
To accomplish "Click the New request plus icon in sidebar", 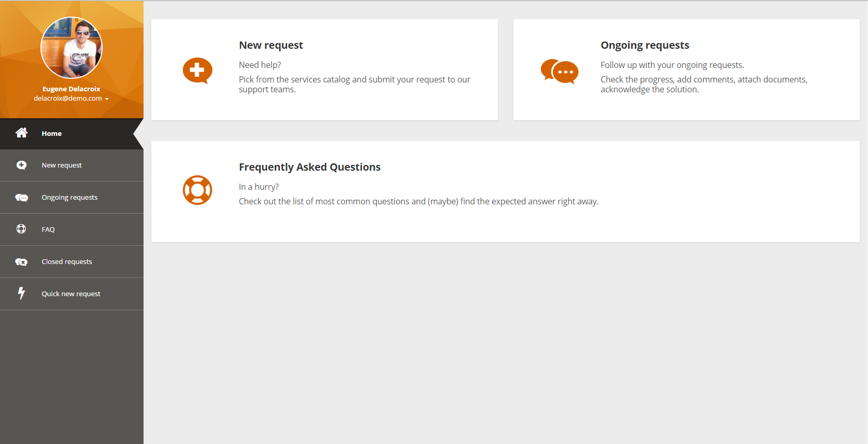I will pyautogui.click(x=21, y=165).
